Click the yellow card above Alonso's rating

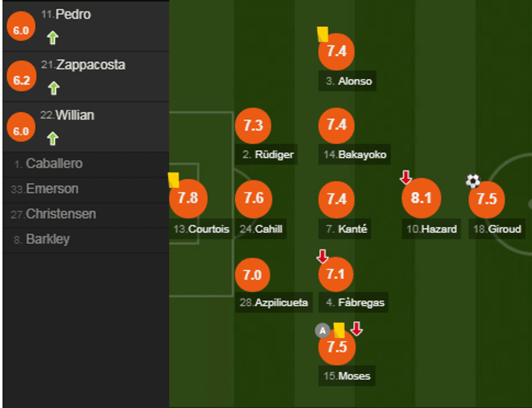tap(322, 34)
